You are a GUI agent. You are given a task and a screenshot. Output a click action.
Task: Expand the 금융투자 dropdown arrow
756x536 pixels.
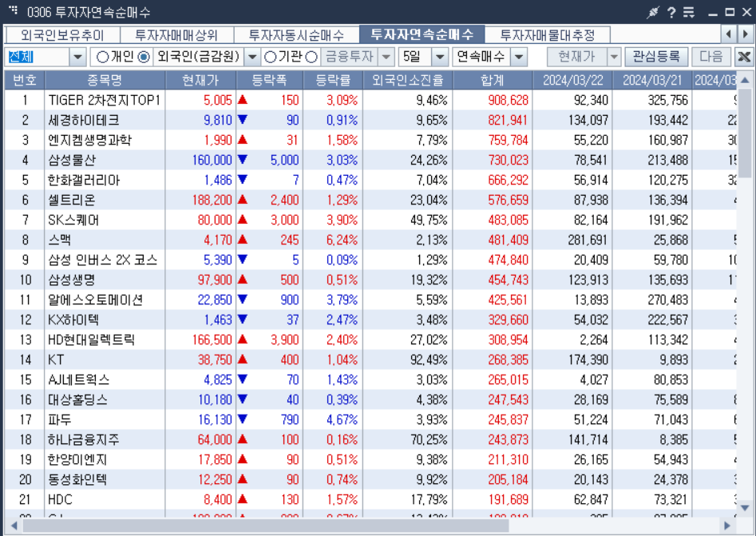pyautogui.click(x=386, y=58)
